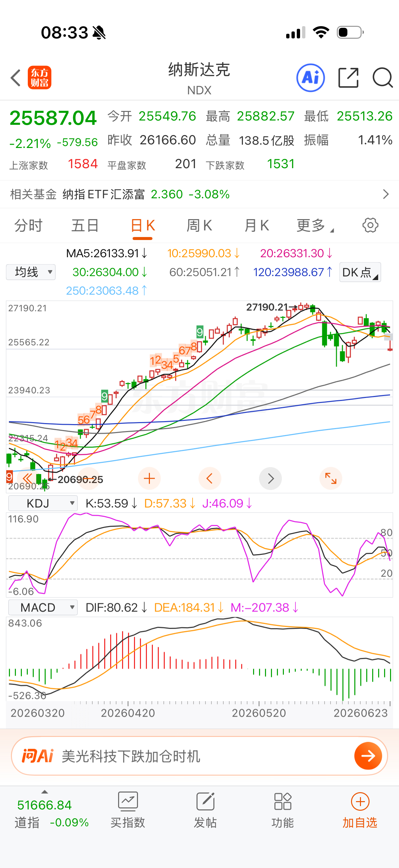Tap the double-left rewind chart arrow
Viewport: 399px width, 868px height.
click(x=27, y=478)
